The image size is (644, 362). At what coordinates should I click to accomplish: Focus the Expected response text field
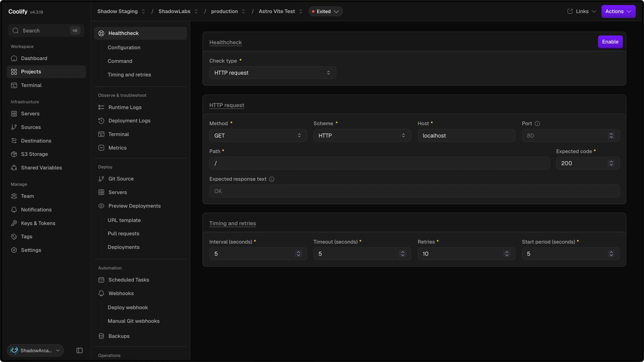click(415, 191)
